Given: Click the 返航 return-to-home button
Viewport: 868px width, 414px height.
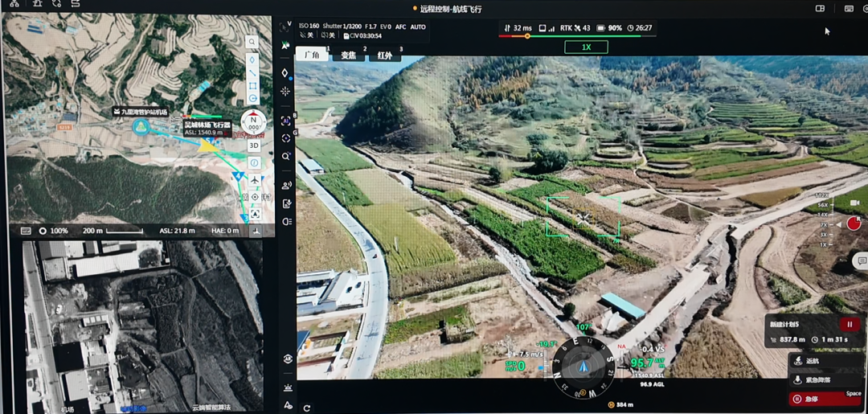Looking at the screenshot, I should click(815, 361).
